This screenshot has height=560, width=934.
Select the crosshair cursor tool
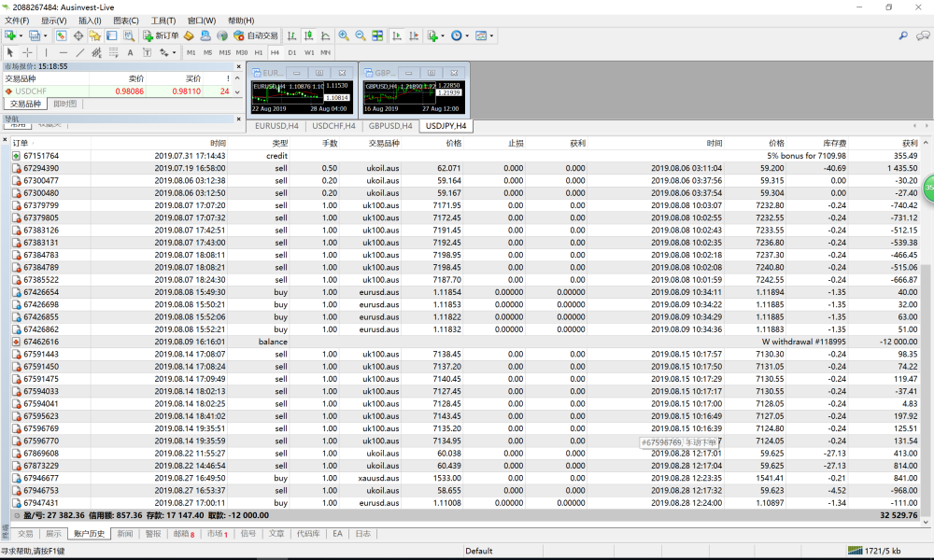click(x=27, y=52)
